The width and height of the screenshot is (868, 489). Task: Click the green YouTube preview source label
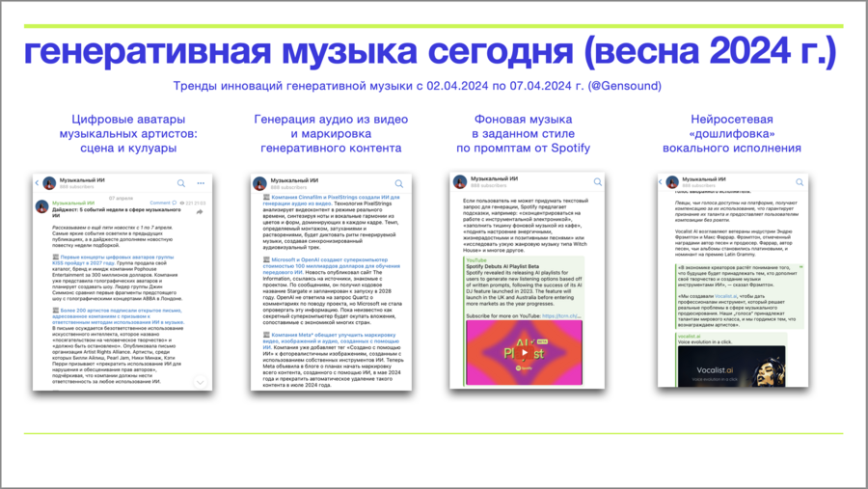[x=476, y=260]
